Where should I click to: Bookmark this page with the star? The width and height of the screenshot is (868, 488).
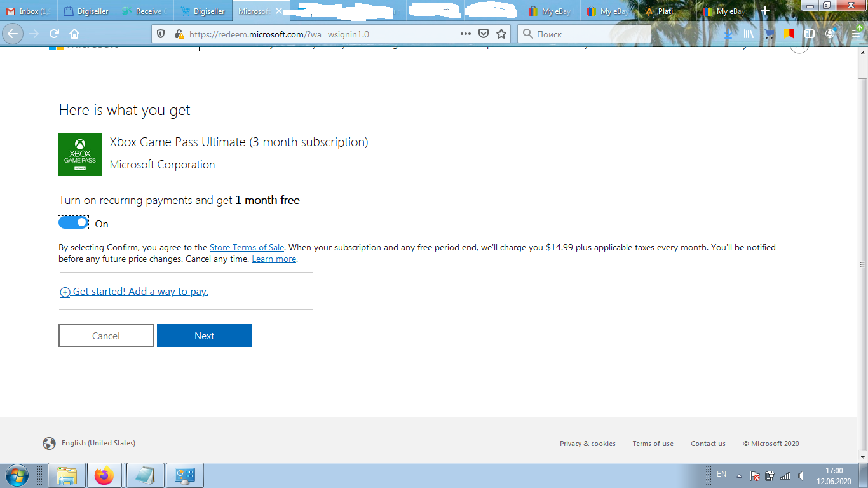pyautogui.click(x=501, y=34)
